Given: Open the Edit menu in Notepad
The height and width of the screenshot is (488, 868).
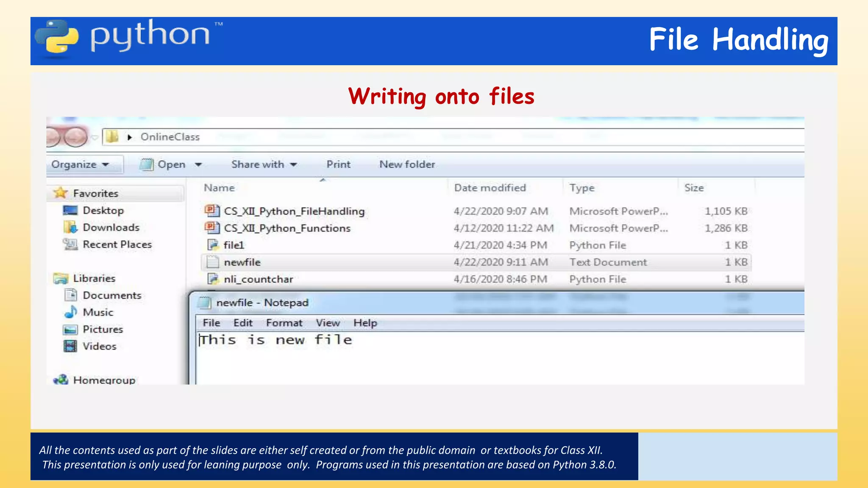Looking at the screenshot, I should point(243,323).
